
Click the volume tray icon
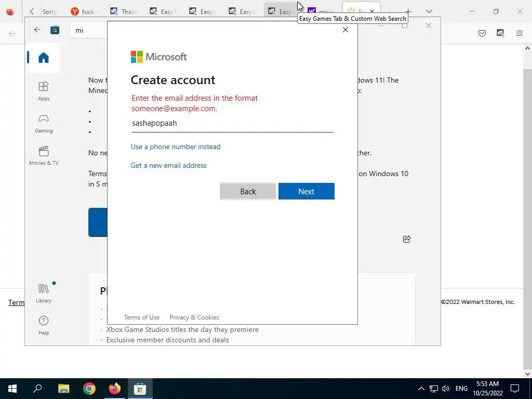(446, 389)
